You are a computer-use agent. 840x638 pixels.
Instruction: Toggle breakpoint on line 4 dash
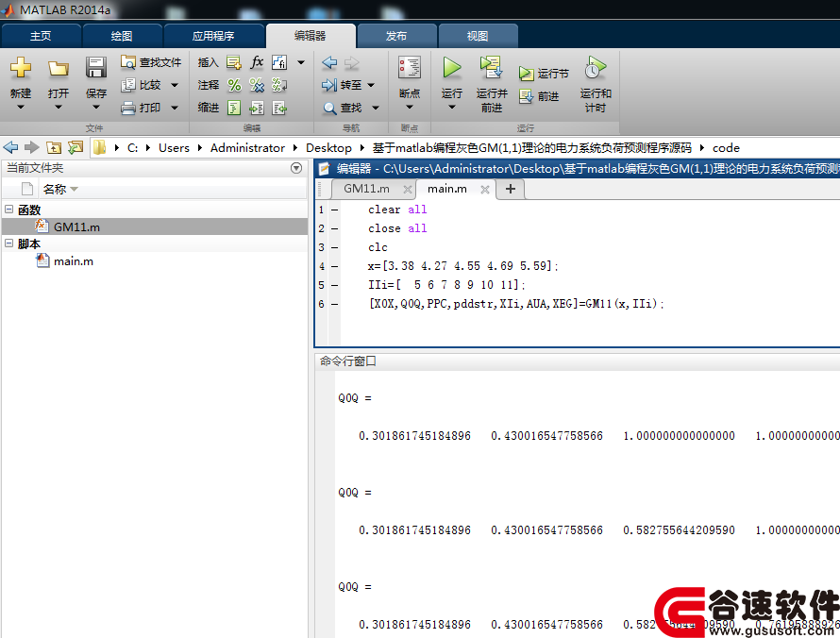tap(334, 266)
